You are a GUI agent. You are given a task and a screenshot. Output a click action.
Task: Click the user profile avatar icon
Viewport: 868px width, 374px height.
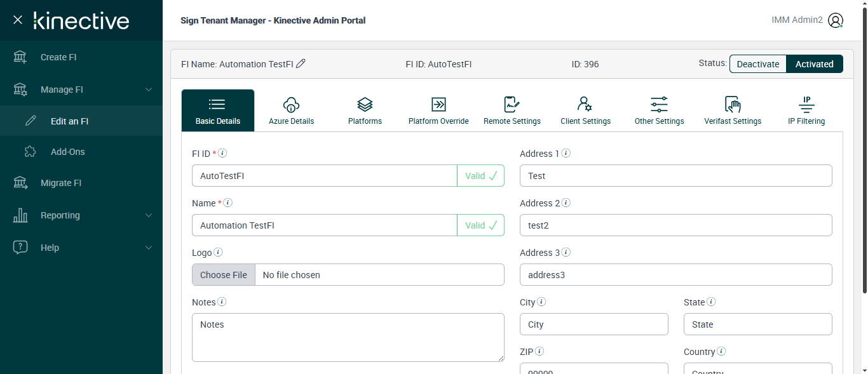(836, 20)
